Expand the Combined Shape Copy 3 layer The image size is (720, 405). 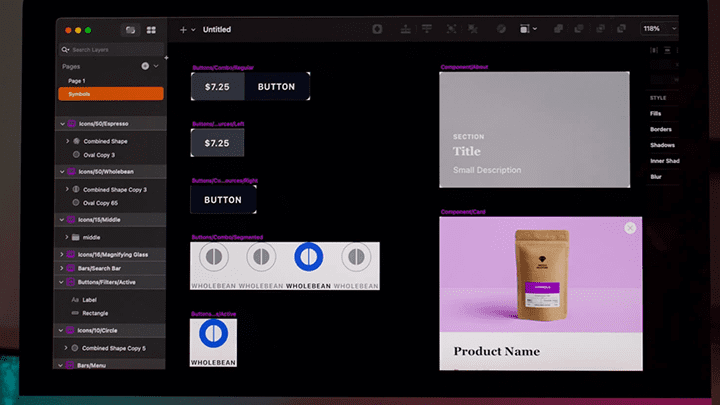tap(67, 189)
